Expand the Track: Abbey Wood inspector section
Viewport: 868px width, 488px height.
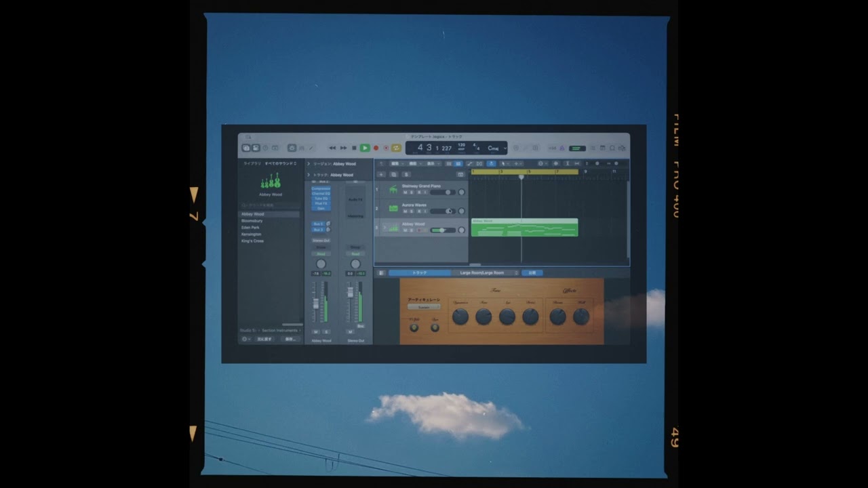309,175
